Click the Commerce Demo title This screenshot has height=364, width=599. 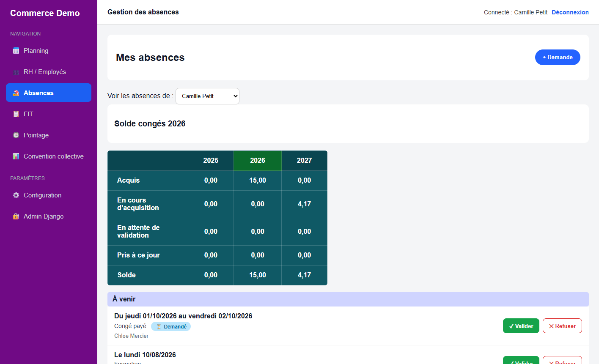pyautogui.click(x=45, y=13)
